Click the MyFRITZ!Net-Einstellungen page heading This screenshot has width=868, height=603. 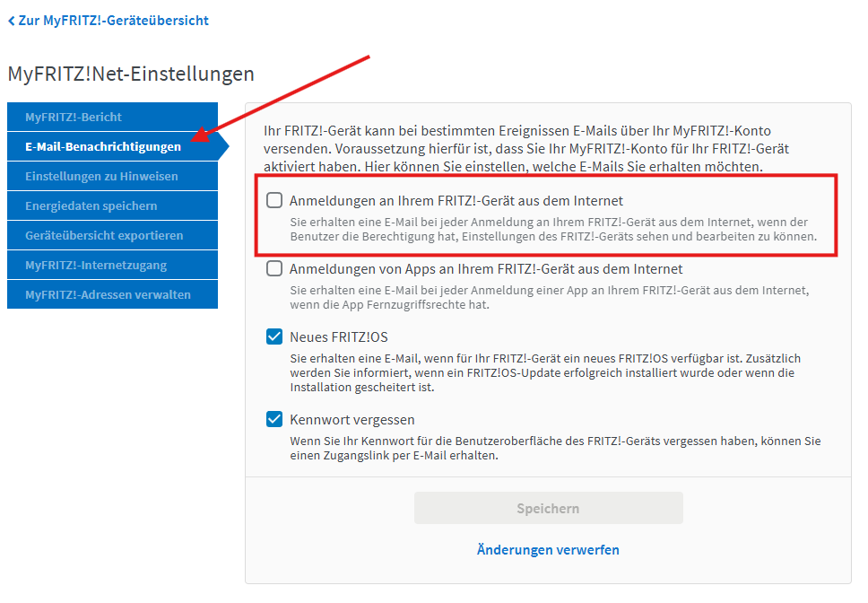[131, 74]
